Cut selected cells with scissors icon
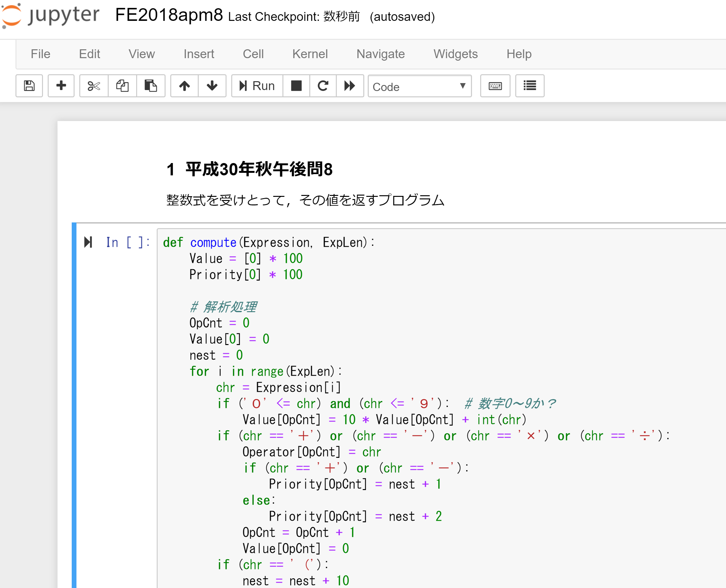726x588 pixels. (x=94, y=86)
